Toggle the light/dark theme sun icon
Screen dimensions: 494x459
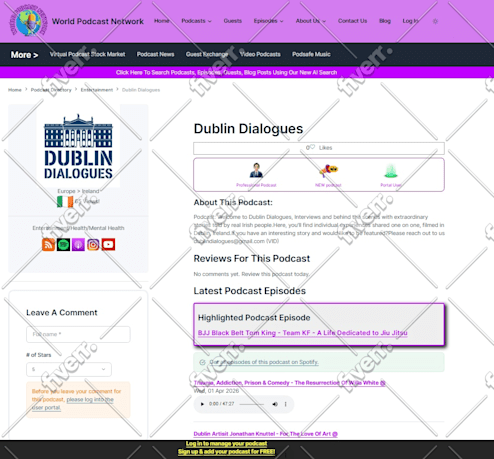coord(435,21)
